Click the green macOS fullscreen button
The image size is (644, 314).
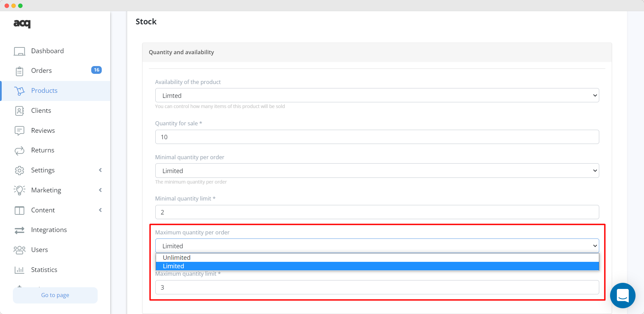20,6
